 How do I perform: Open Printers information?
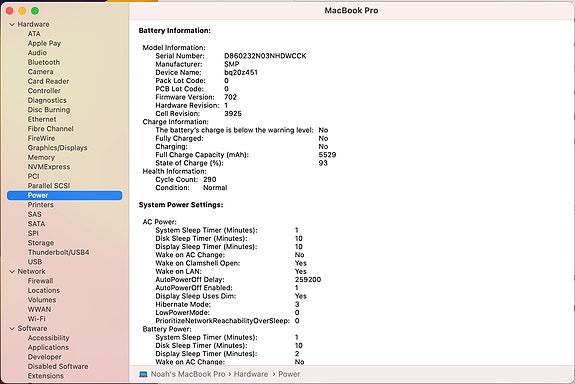coord(40,205)
